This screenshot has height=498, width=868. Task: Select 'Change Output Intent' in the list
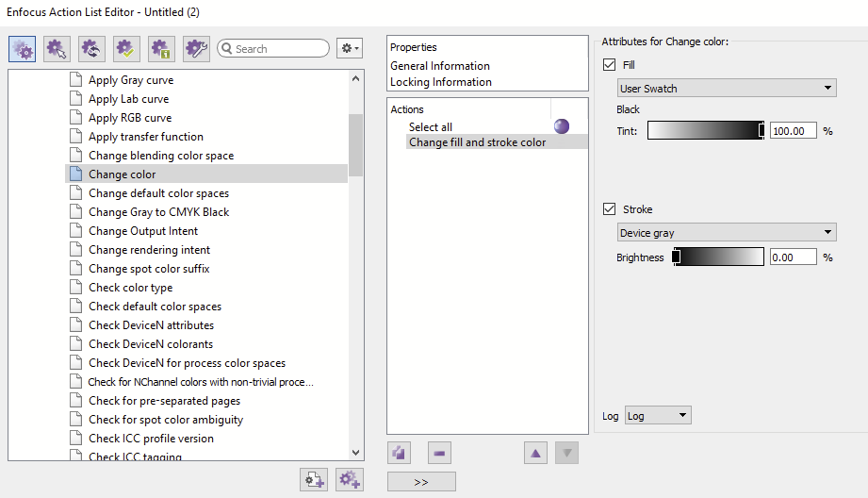coord(143,231)
